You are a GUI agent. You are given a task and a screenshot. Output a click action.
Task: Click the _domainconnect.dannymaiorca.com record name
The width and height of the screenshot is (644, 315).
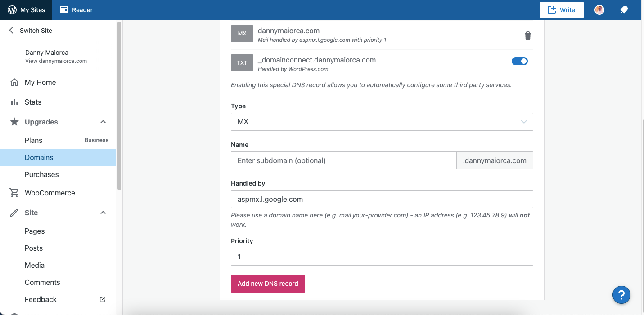pos(317,60)
